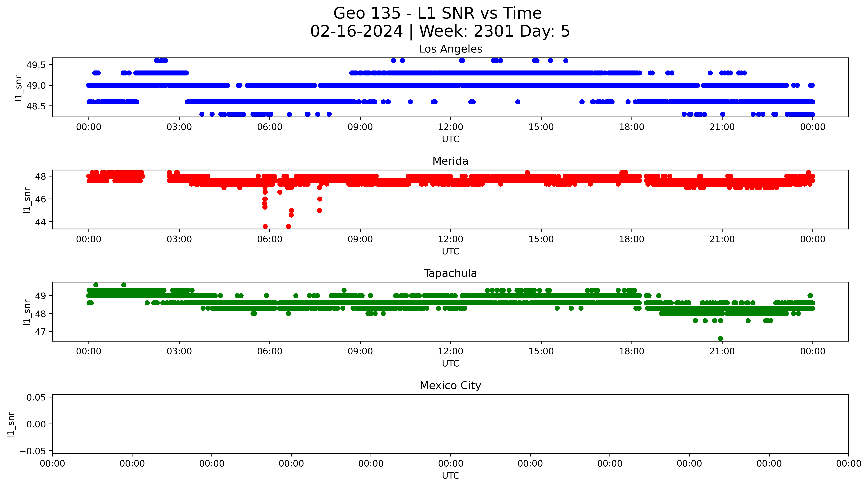Click the date line '02-16-2024 | Week: 2301 Day: 5'
868x487 pixels.
tap(440, 31)
